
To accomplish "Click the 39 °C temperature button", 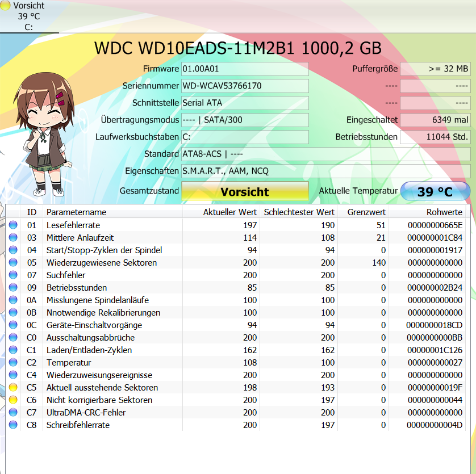I will click(435, 191).
